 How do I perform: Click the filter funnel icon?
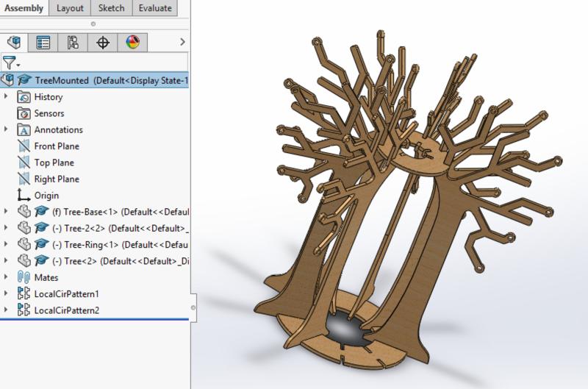tap(9, 63)
